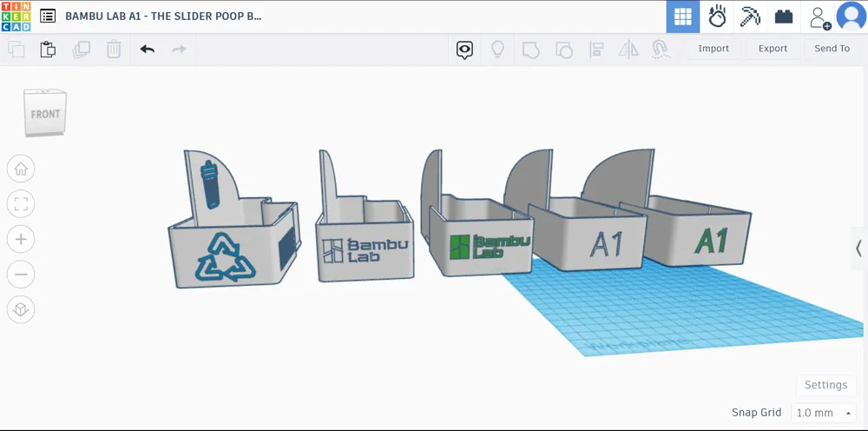Switch to the Bricks workspace

click(x=784, y=17)
